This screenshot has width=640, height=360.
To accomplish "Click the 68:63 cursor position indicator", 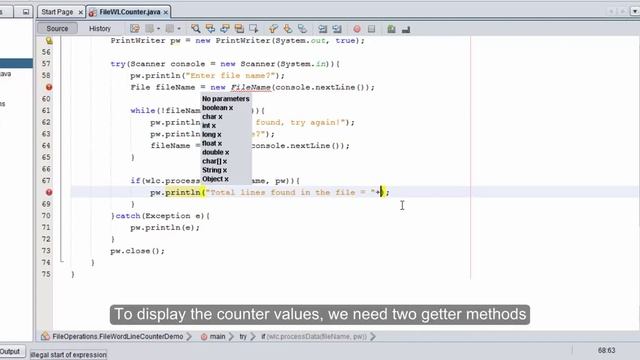I will (x=606, y=350).
